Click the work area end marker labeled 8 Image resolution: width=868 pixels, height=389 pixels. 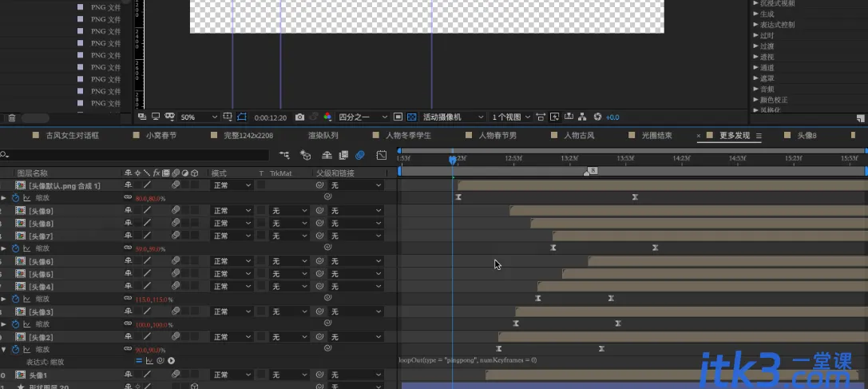coord(590,171)
